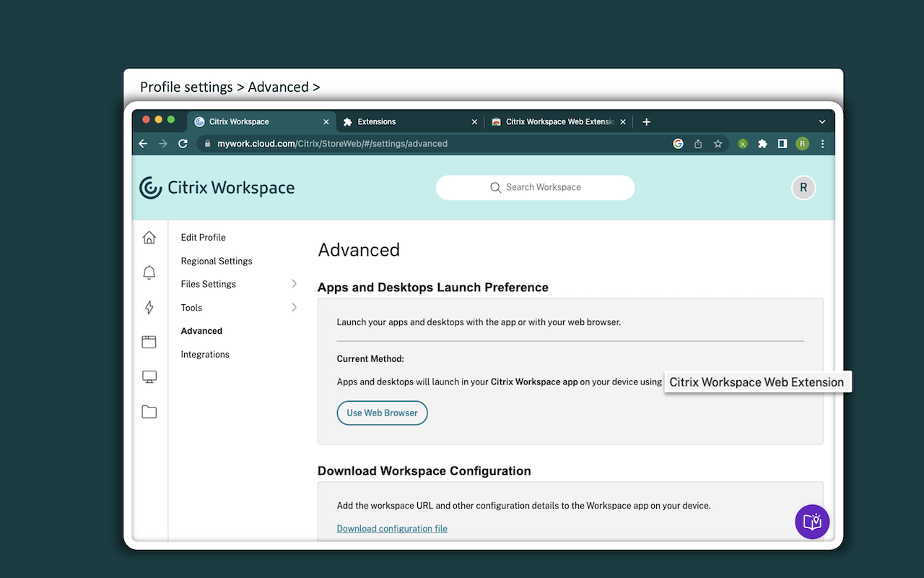
Task: Select Edit Profile from the settings menu
Action: point(203,237)
